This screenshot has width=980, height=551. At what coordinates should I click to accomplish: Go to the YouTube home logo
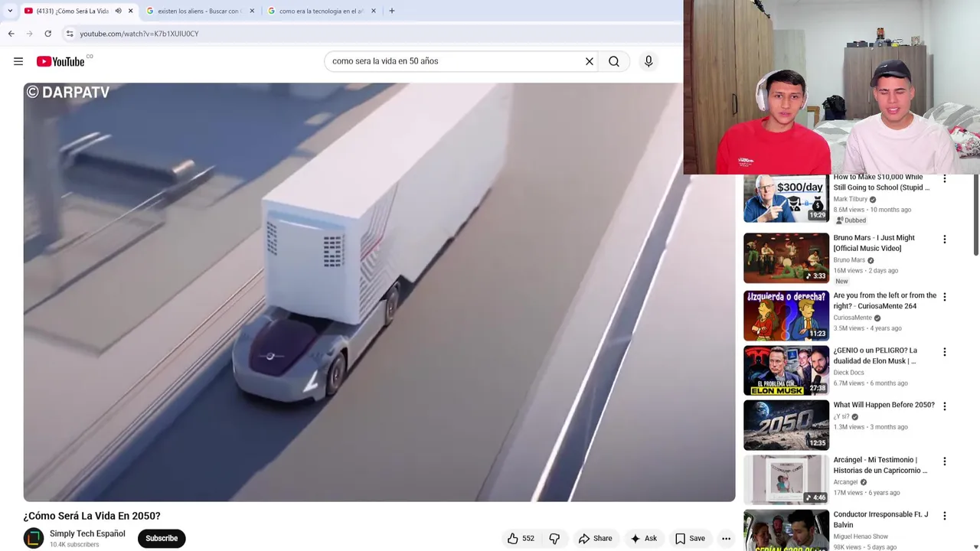click(60, 61)
